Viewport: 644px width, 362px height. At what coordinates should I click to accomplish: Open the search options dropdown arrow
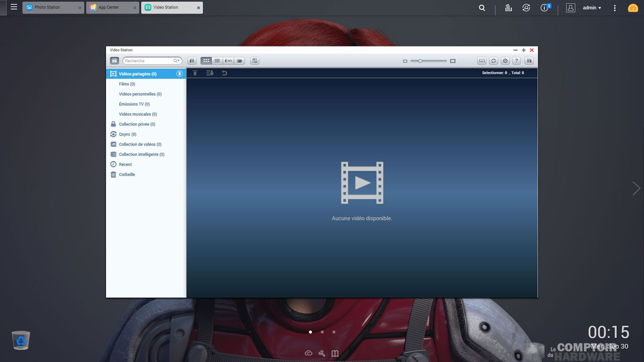[178, 61]
